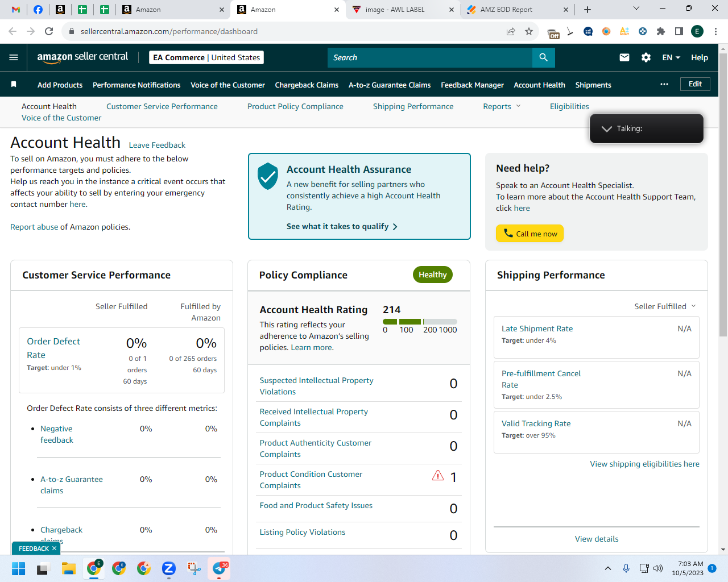Image resolution: width=728 pixels, height=582 pixels.
Task: Open Shipments in top navigation
Action: click(x=593, y=85)
